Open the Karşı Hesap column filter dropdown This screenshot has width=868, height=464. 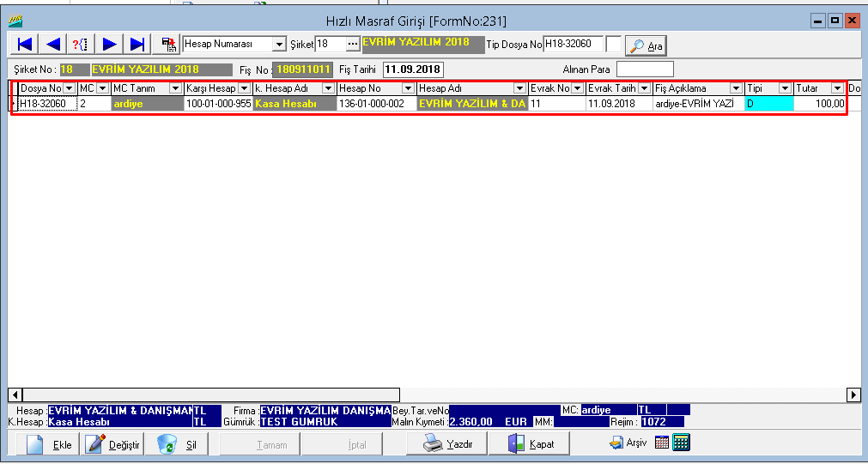[244, 88]
